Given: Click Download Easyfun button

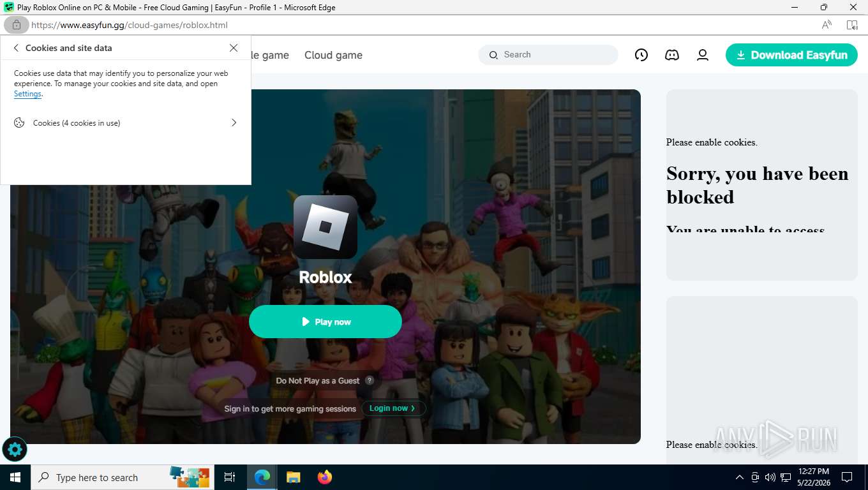Looking at the screenshot, I should (791, 55).
